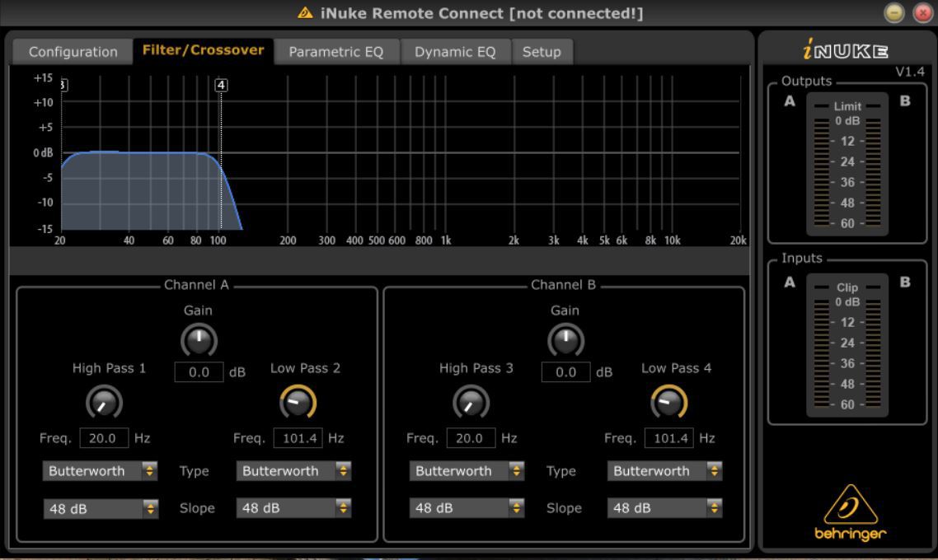The image size is (938, 560).
Task: Switch to the Configuration tab
Action: coord(73,52)
